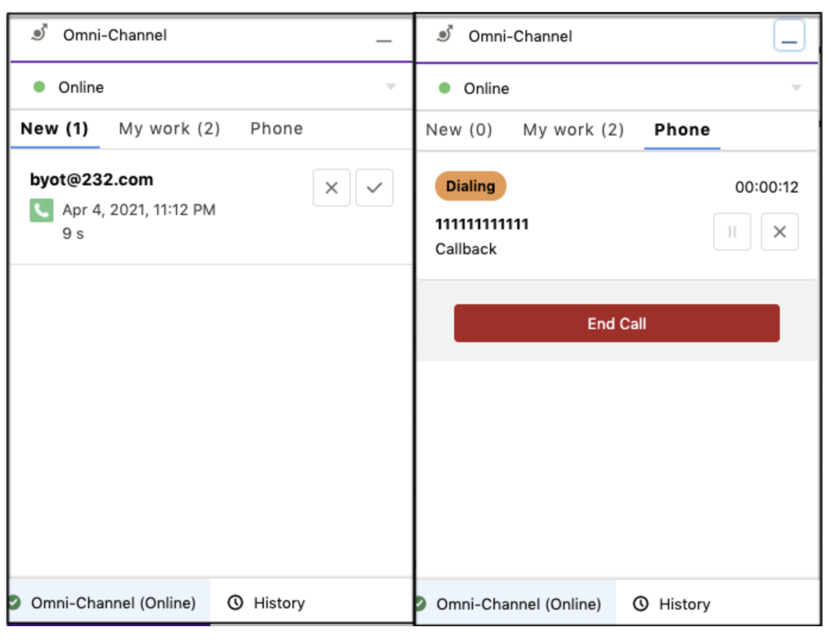This screenshot has height=644, width=831.
Task: Click the Apr 4, 2021, 11:12 PM timestamp
Action: tap(139, 210)
